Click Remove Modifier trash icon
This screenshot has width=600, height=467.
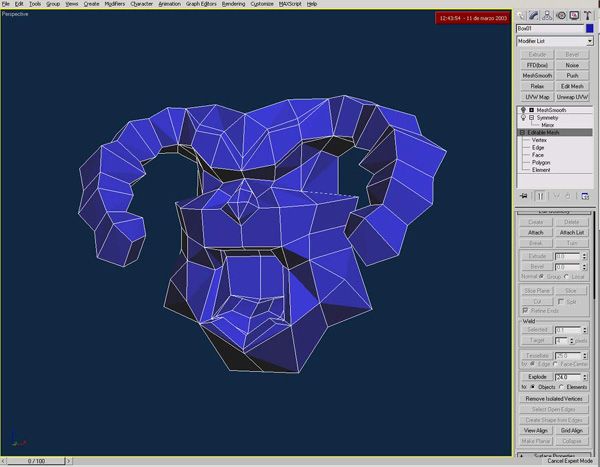click(568, 196)
